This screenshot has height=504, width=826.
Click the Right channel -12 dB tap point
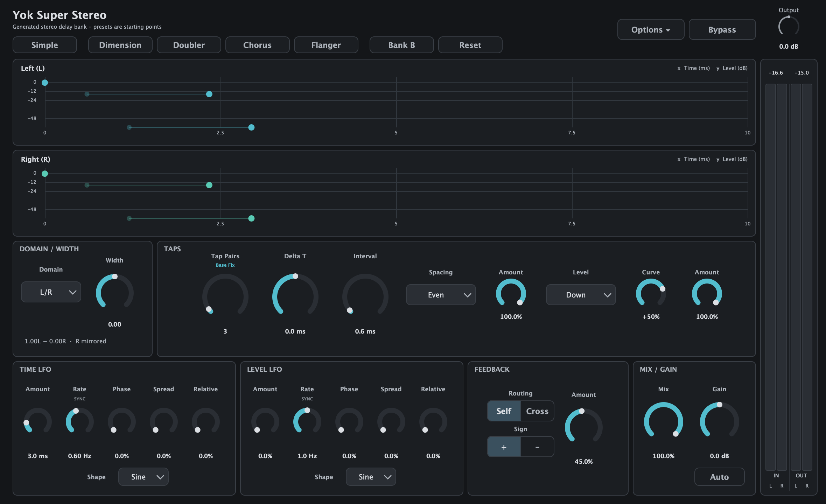[209, 185]
